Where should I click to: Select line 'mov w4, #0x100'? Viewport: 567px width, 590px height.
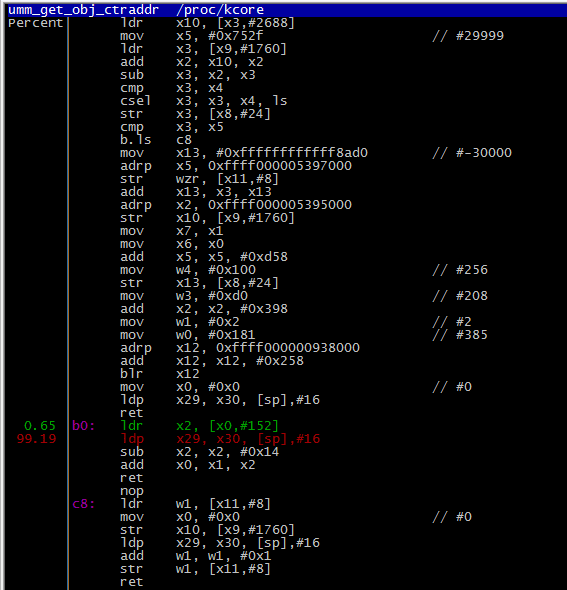188,270
